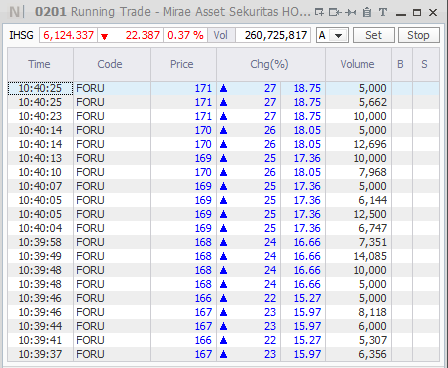Click the Volume column header
The height and width of the screenshot is (368, 448).
coord(357,64)
